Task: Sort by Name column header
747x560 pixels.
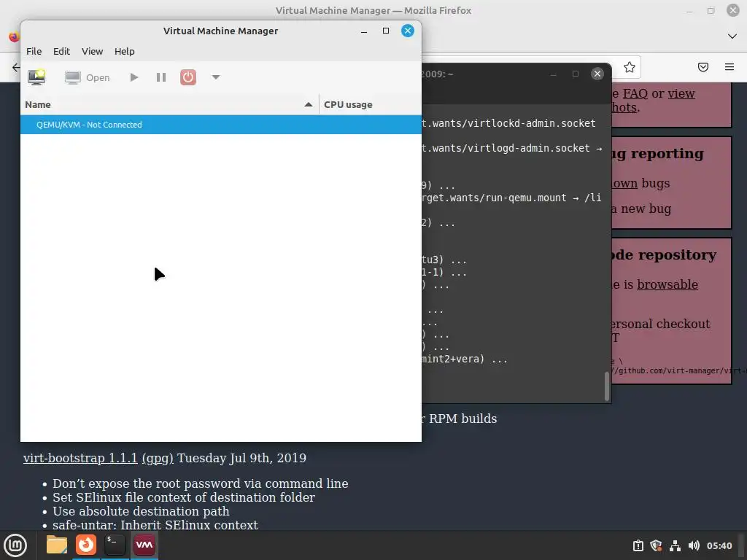Action: [169, 104]
